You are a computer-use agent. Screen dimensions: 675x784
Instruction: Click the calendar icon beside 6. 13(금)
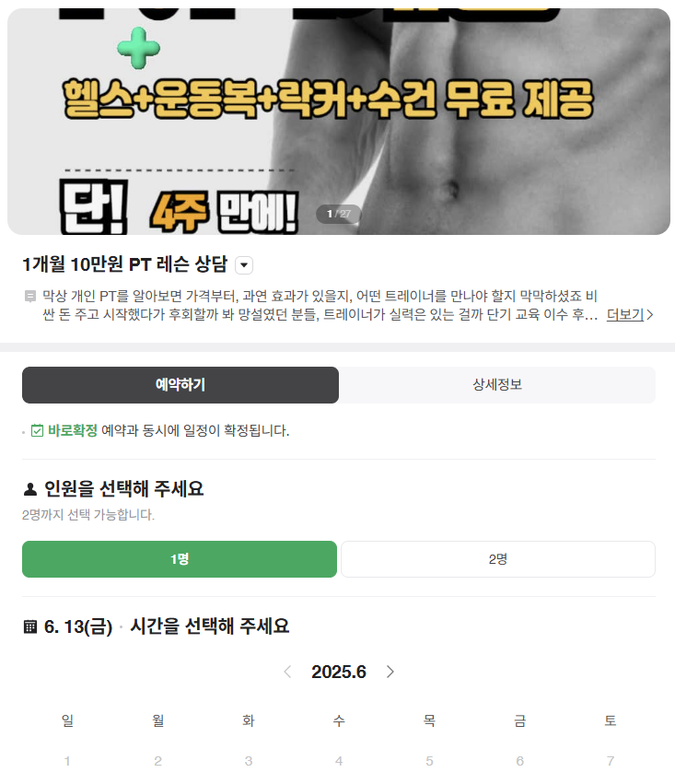click(30, 626)
